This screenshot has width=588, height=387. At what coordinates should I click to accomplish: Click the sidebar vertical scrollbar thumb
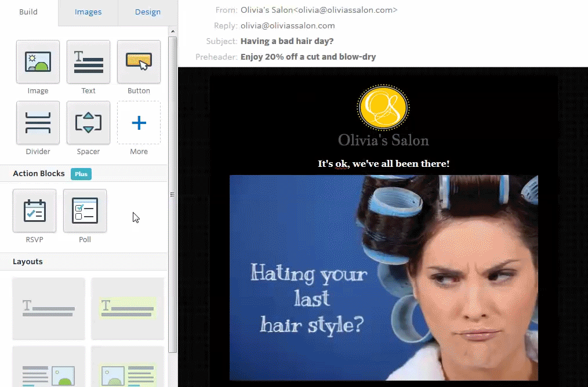172,195
